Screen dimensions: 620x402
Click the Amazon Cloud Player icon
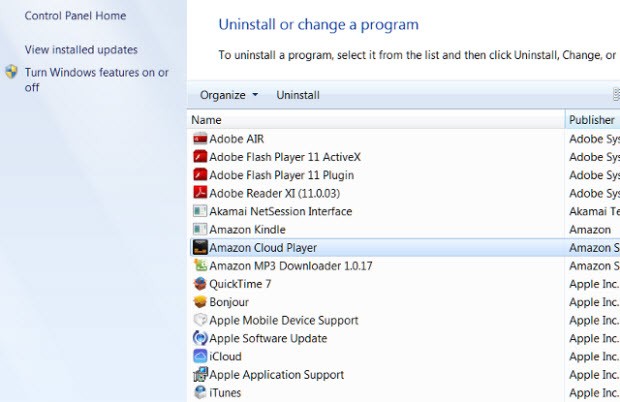(x=200, y=247)
